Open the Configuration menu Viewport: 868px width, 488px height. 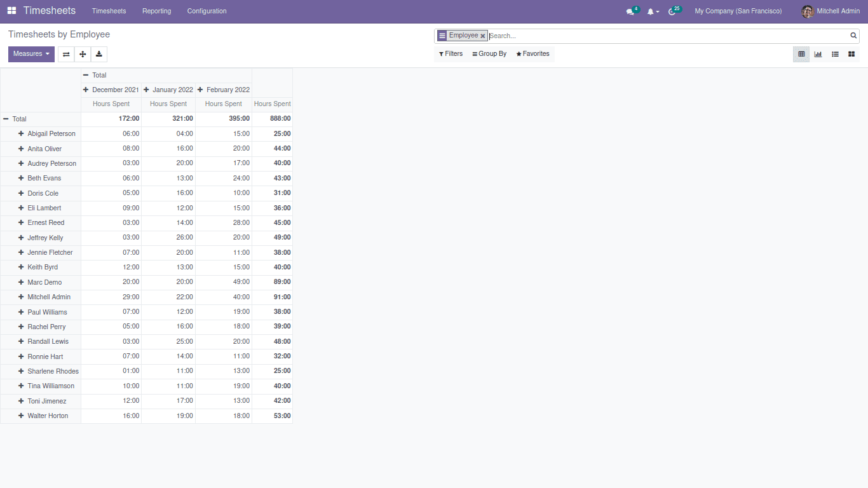pos(207,11)
